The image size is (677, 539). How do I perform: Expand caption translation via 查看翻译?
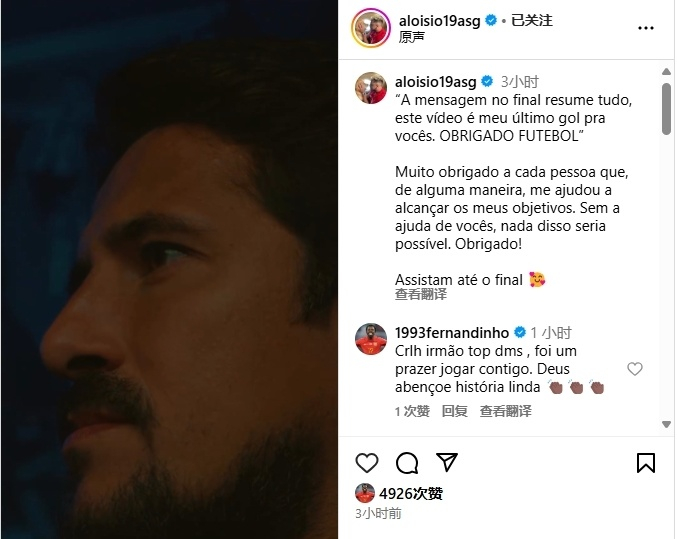(x=421, y=295)
